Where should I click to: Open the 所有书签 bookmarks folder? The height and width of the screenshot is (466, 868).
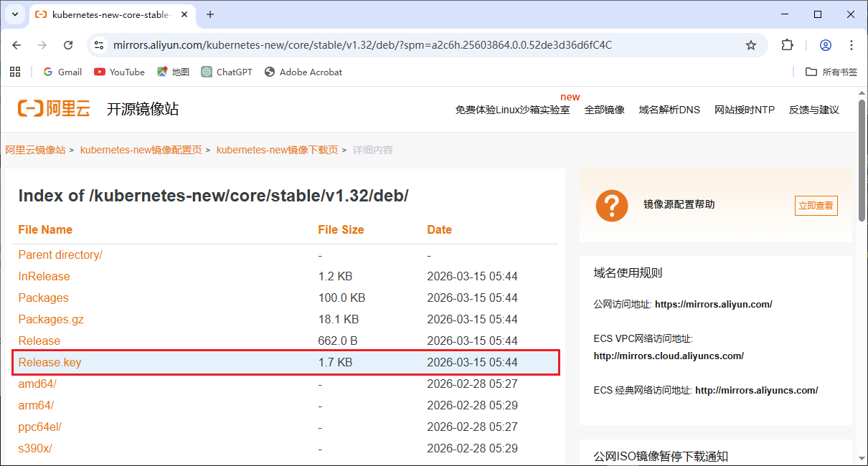click(x=831, y=72)
